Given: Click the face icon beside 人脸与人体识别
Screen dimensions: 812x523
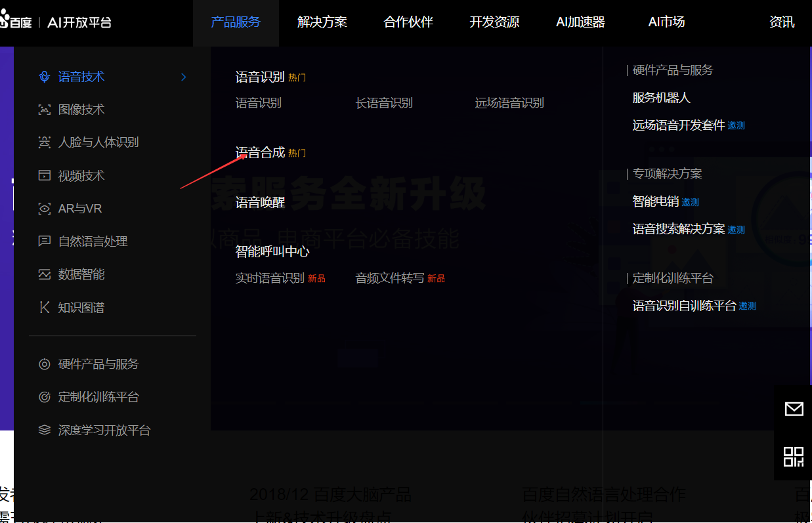Looking at the screenshot, I should pos(45,142).
